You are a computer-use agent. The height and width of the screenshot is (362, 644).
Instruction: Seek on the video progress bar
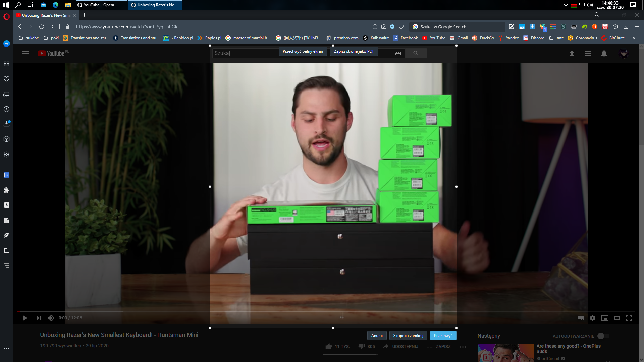(x=326, y=311)
